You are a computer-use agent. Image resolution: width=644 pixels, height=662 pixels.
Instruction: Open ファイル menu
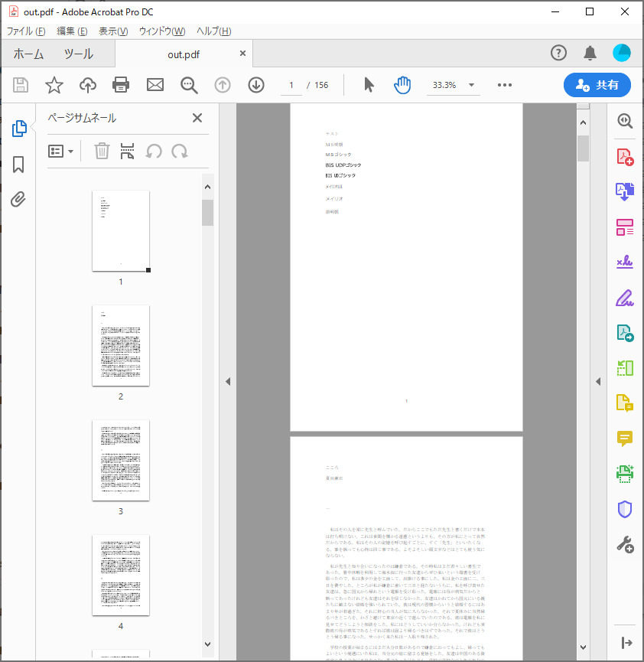click(26, 31)
